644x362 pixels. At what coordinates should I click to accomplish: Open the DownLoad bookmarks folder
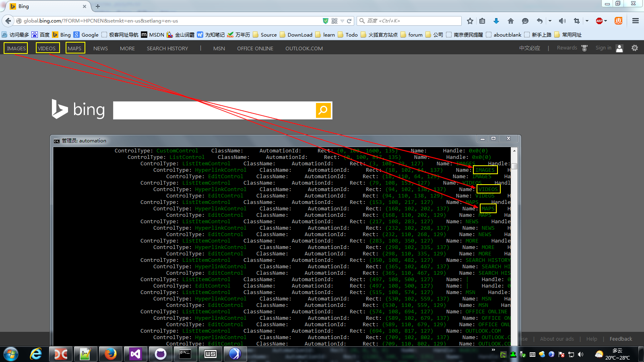[x=296, y=35]
